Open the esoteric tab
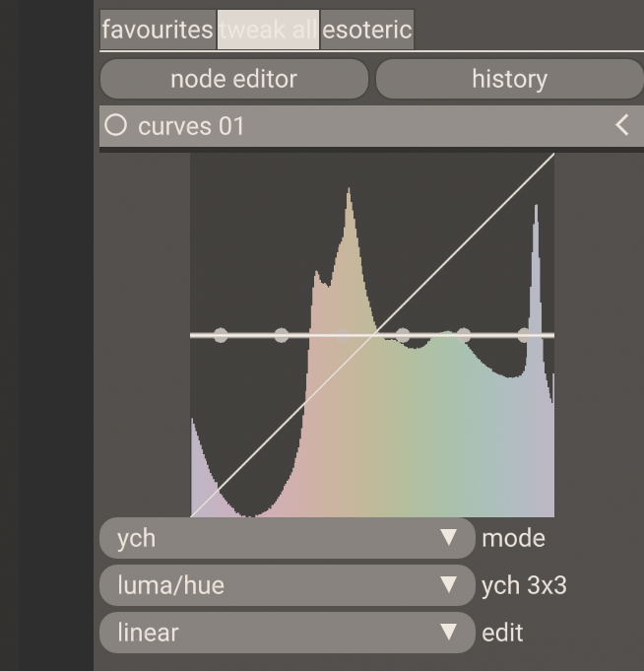Image resolution: width=644 pixels, height=671 pixels. [367, 30]
